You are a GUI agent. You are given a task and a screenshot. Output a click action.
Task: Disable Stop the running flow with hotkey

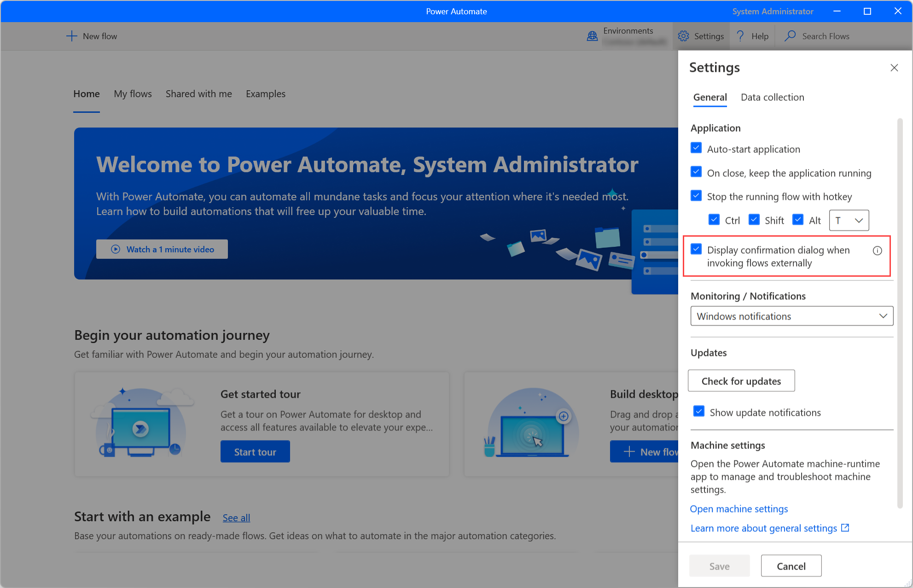tap(697, 196)
